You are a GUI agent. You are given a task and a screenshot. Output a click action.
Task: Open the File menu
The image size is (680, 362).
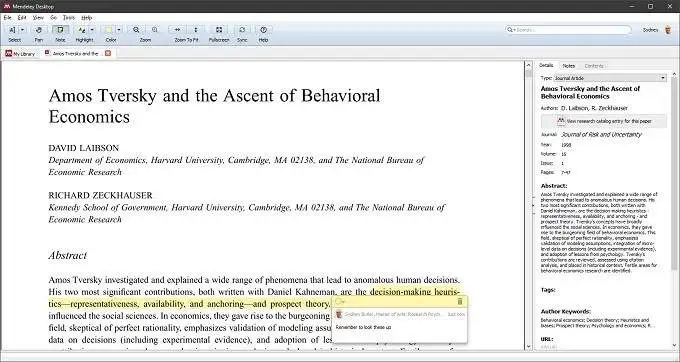[x=7, y=18]
